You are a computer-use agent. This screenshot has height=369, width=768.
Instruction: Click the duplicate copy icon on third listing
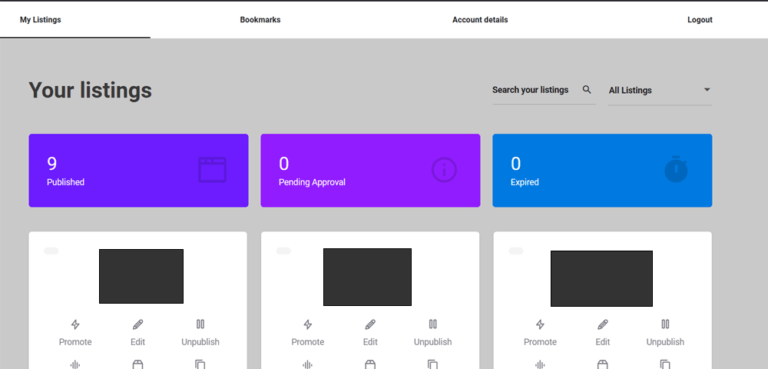tap(665, 364)
